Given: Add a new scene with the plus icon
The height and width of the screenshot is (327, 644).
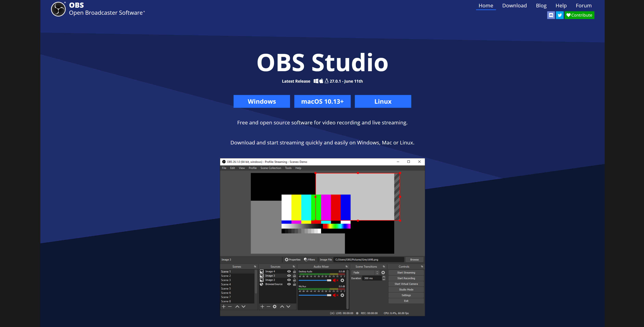Looking at the screenshot, I should [x=224, y=306].
